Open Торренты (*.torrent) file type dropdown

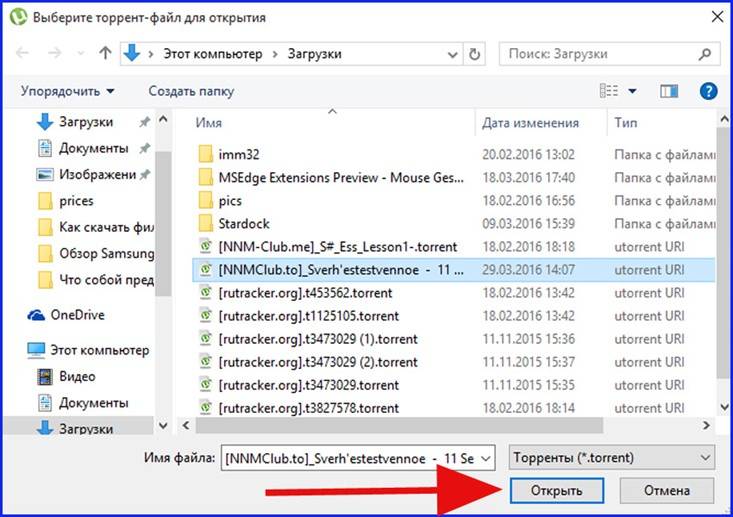(x=612, y=458)
